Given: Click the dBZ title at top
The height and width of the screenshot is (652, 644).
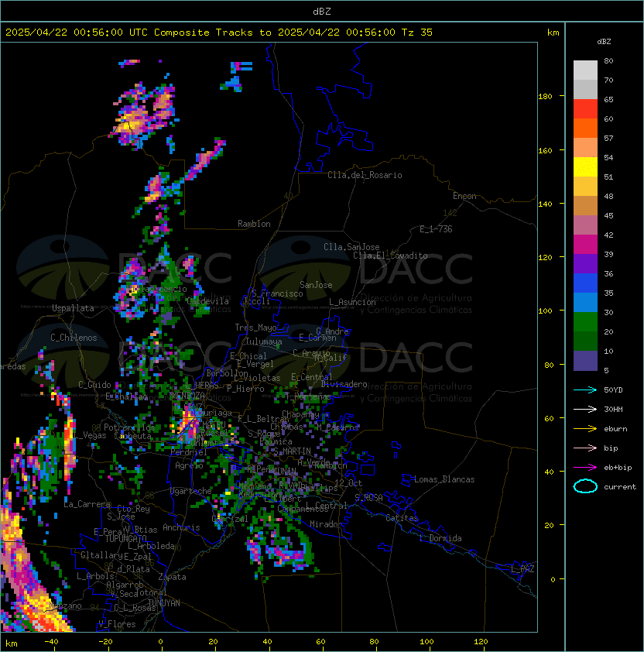Looking at the screenshot, I should [x=322, y=11].
